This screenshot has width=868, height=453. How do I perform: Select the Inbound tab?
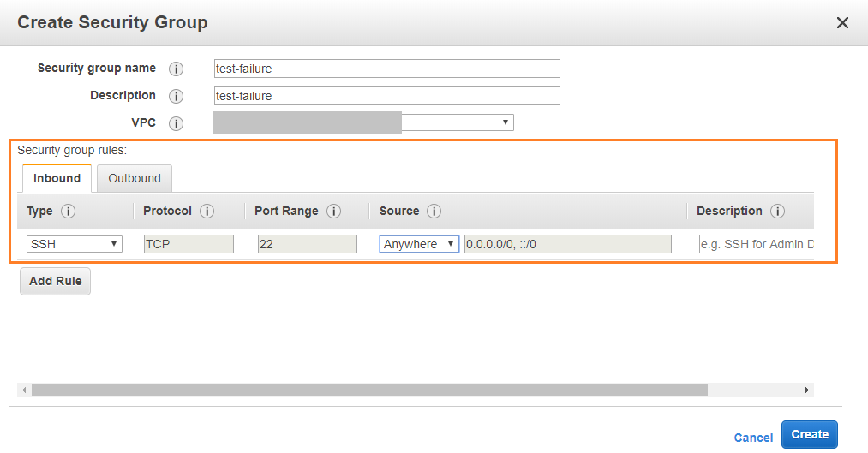[57, 178]
